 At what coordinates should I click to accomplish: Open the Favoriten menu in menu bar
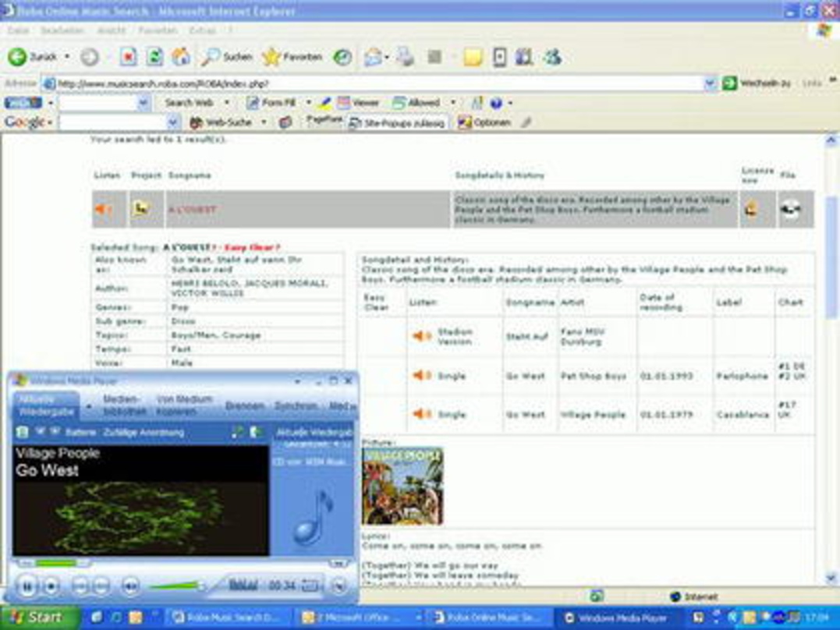158,30
